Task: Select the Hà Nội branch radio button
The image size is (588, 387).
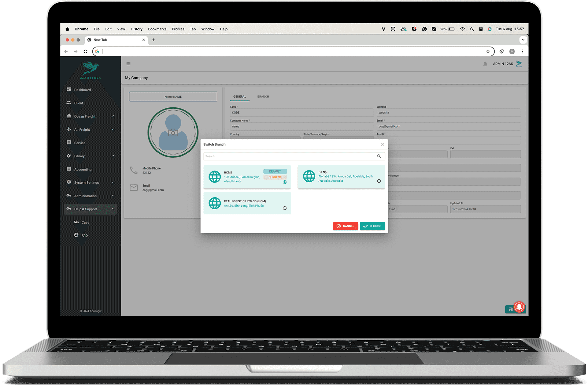Action: 379,181
